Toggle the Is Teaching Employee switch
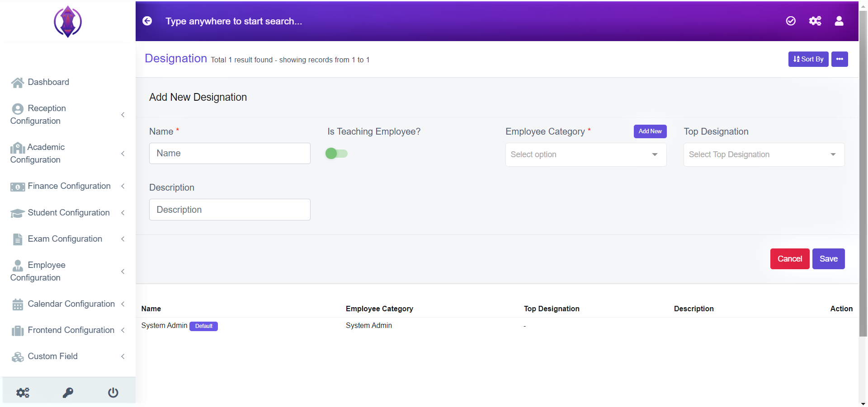The width and height of the screenshot is (868, 407). 336,154
